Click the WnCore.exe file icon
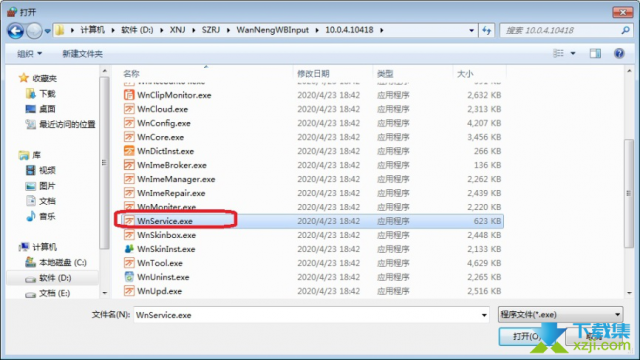The width and height of the screenshot is (640, 360). coord(129,137)
